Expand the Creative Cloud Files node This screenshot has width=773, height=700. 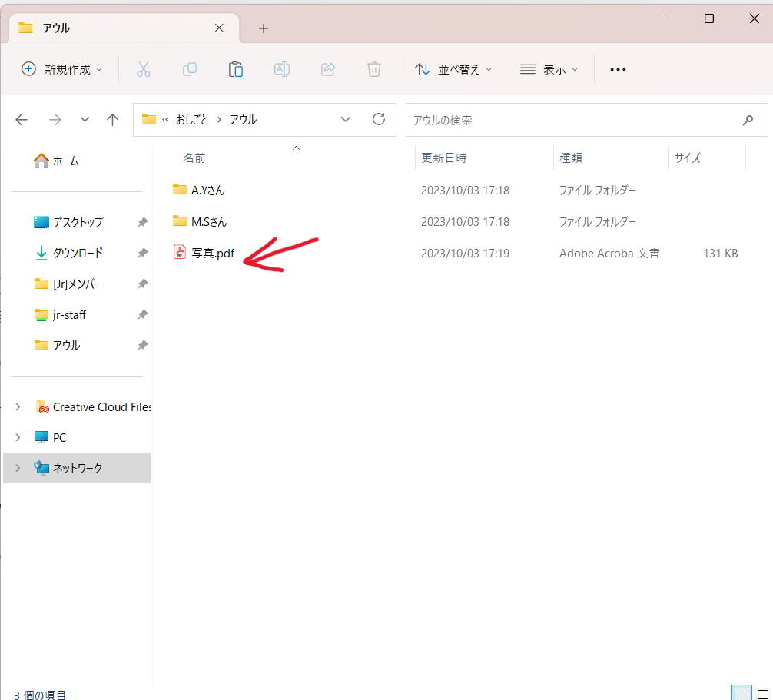click(x=18, y=407)
